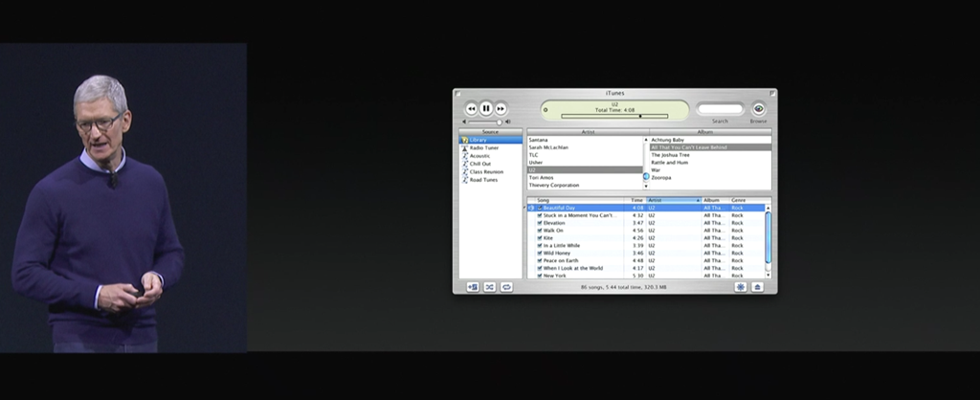Choose The Joshua Tree album
Viewport: 980px width, 400px height.
[670, 155]
